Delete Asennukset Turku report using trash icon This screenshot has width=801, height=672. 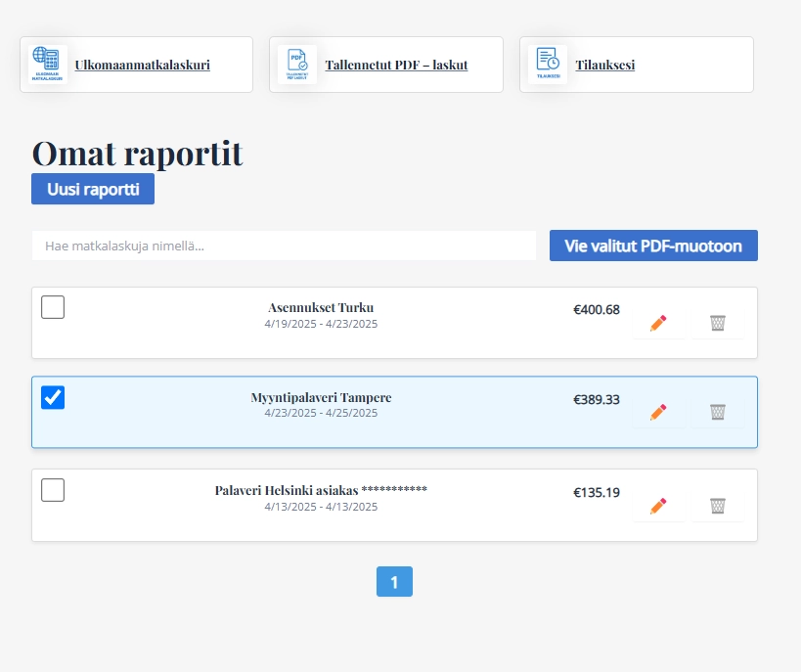point(718,323)
